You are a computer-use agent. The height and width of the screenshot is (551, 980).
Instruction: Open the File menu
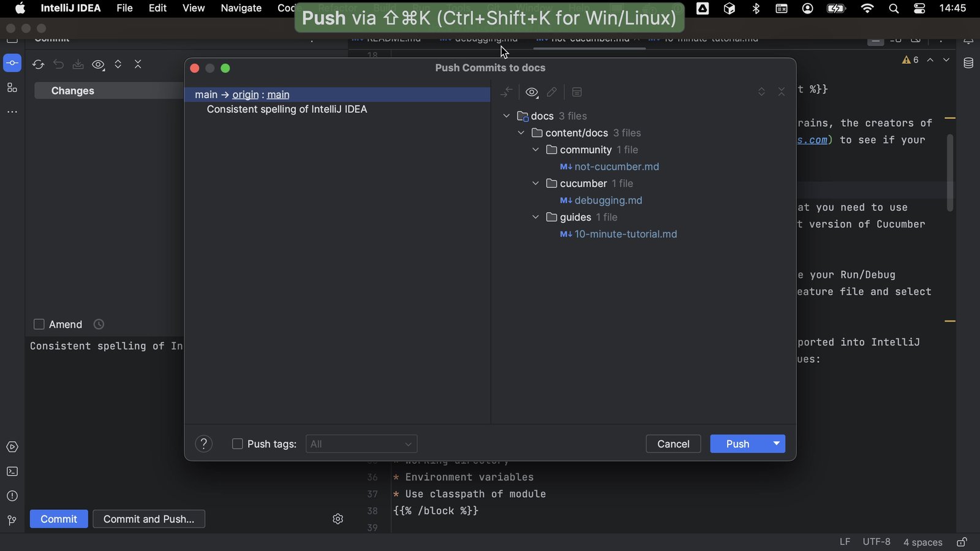pyautogui.click(x=124, y=8)
